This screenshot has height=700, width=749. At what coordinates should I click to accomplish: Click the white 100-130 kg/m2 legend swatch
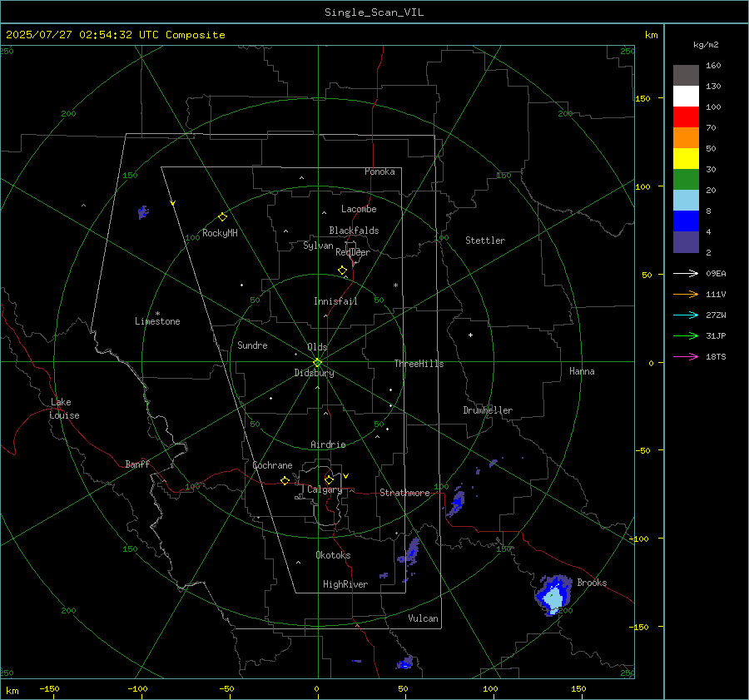pos(686,96)
